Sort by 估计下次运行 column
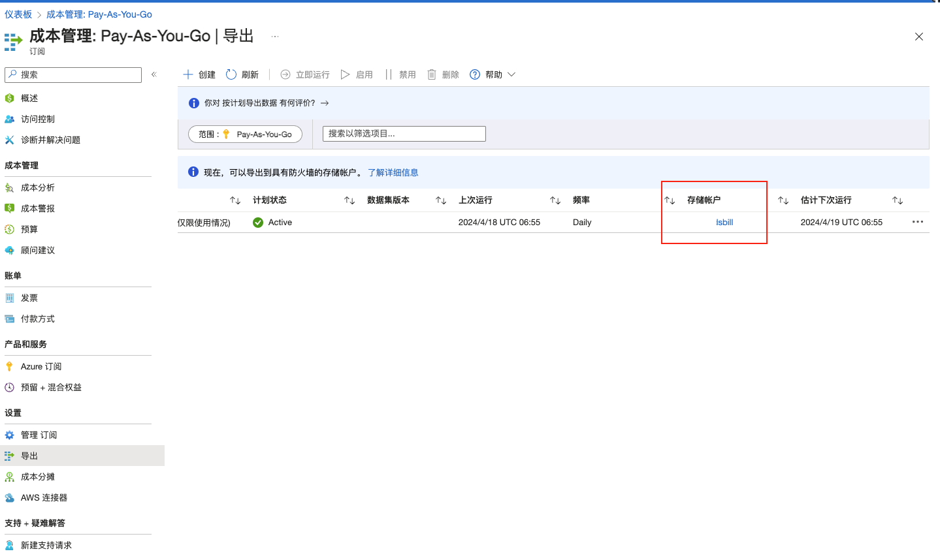 point(826,200)
